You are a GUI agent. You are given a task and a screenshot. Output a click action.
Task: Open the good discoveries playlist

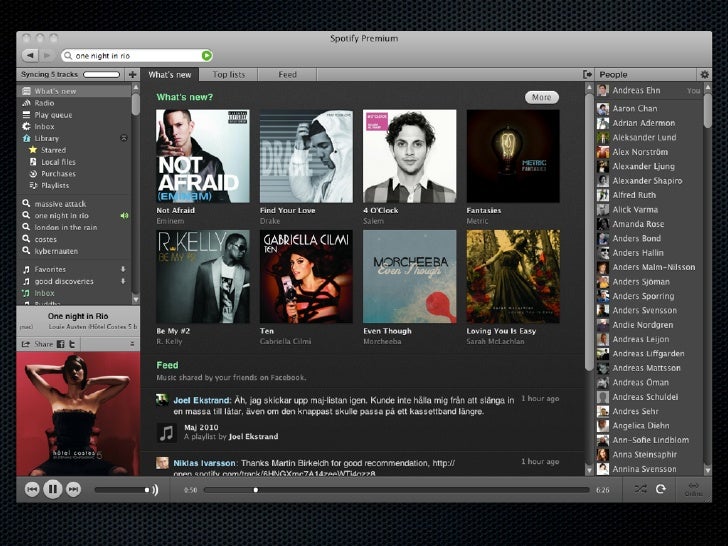64,281
